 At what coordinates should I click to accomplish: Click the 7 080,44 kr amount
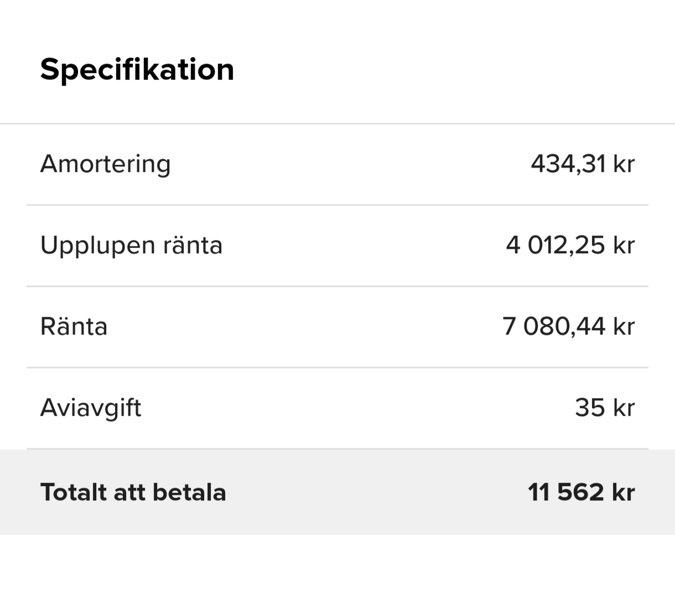(x=567, y=326)
